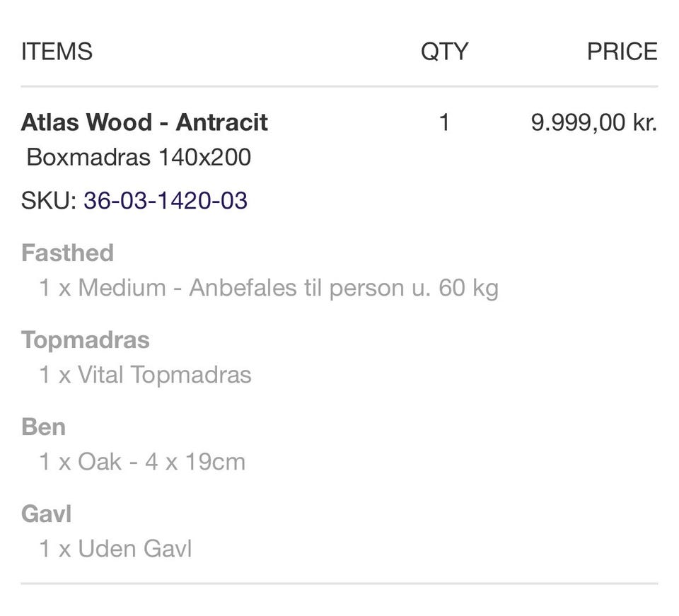Click the ITEMS column header
Image resolution: width=679 pixels, height=616 pixels.
point(57,52)
